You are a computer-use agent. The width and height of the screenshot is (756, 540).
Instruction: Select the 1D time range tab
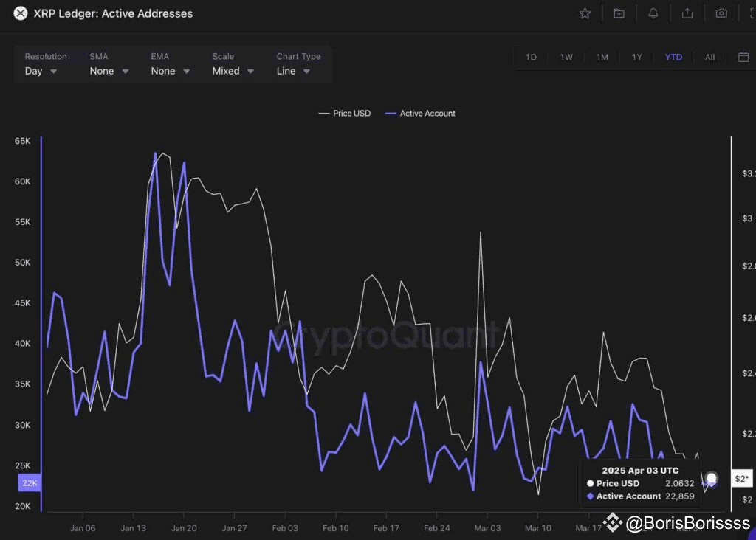(531, 58)
